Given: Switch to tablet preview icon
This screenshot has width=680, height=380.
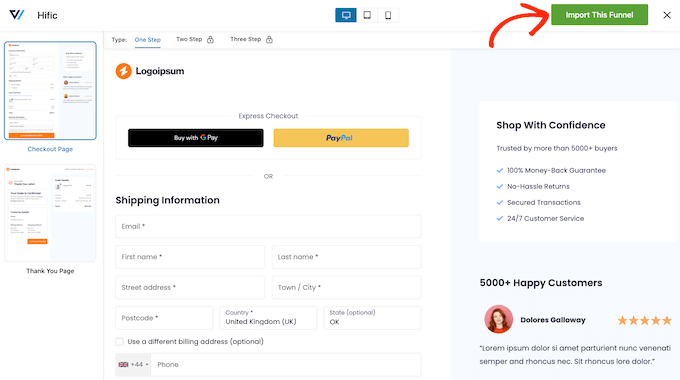Looking at the screenshot, I should [x=367, y=15].
